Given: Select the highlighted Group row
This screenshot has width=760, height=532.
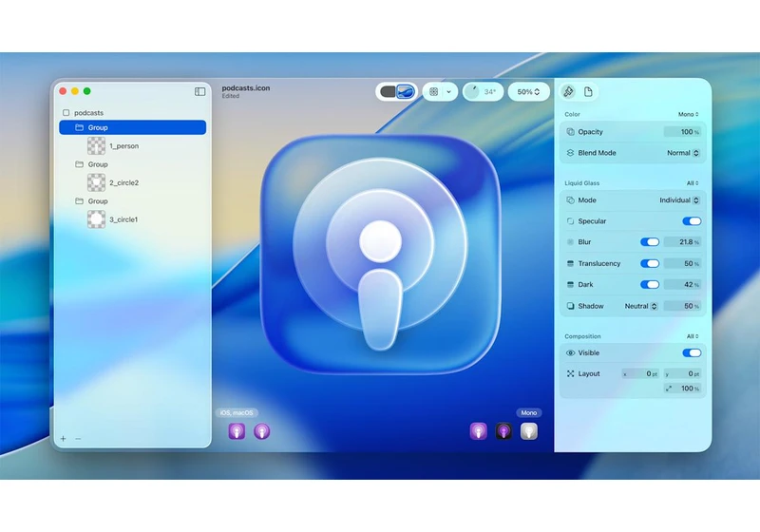Looking at the screenshot, I should pos(132,127).
